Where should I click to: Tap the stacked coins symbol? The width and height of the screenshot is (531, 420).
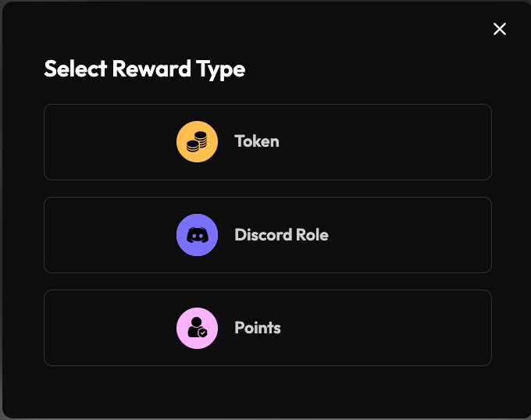coord(197,142)
